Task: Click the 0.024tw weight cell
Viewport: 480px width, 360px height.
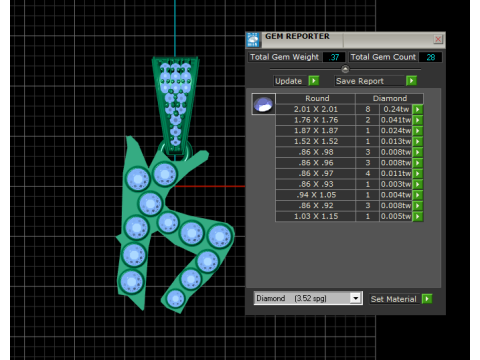Action: (396, 131)
